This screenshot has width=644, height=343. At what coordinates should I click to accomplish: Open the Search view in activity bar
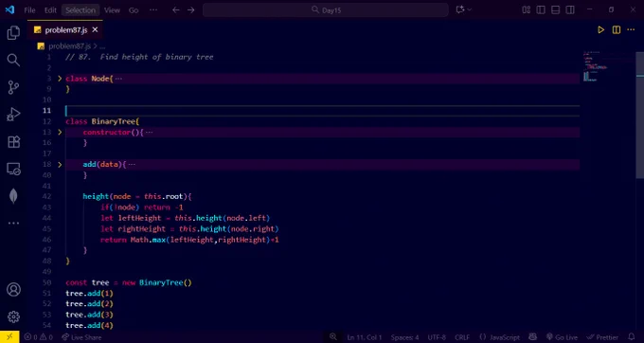tap(13, 60)
